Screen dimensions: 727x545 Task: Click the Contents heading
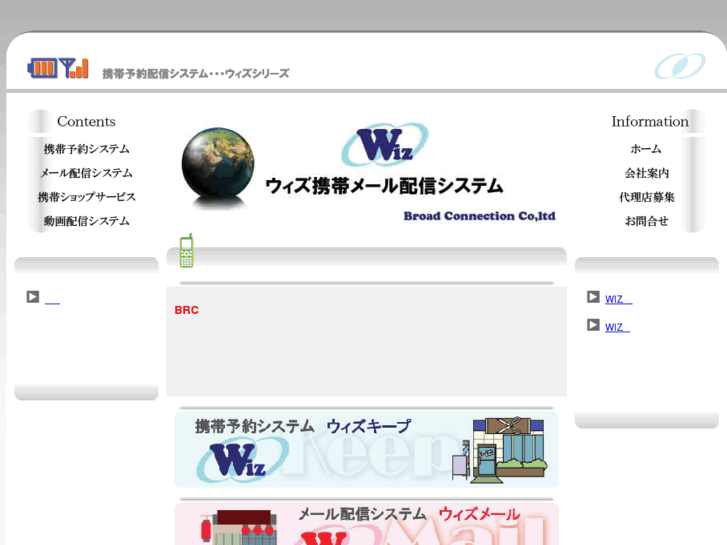click(86, 122)
